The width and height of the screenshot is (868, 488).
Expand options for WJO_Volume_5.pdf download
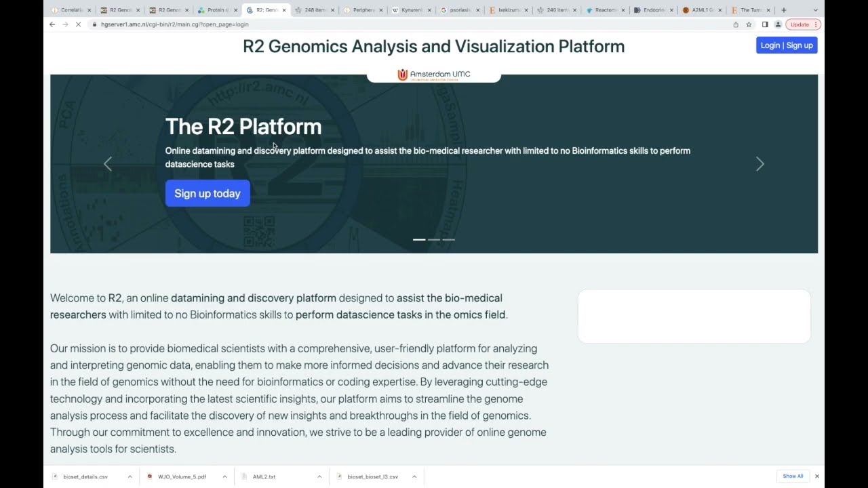pyautogui.click(x=224, y=476)
